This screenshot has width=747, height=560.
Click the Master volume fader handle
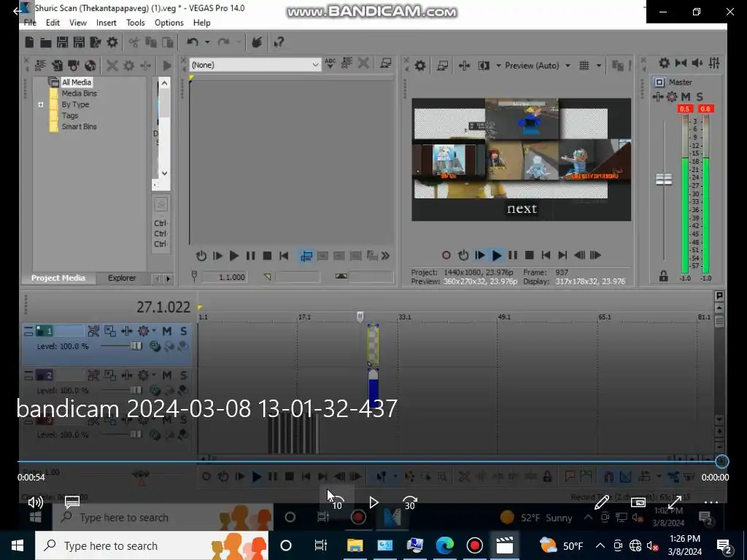(664, 179)
